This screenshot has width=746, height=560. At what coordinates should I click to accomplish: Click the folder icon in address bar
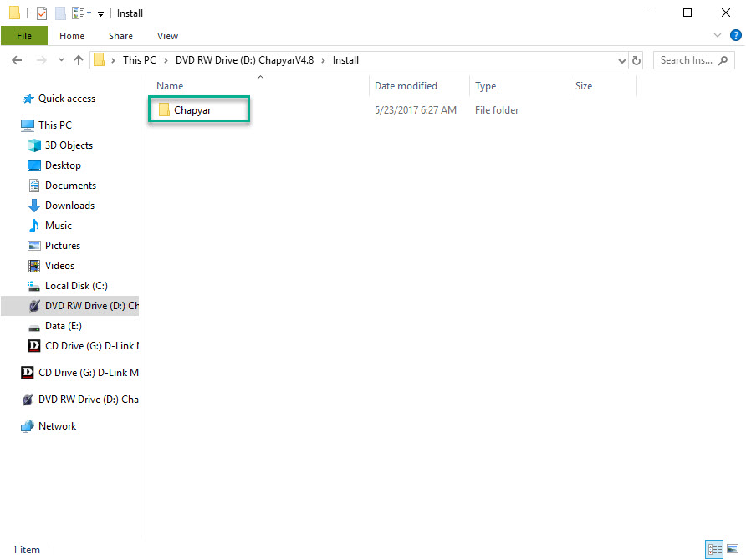[99, 60]
